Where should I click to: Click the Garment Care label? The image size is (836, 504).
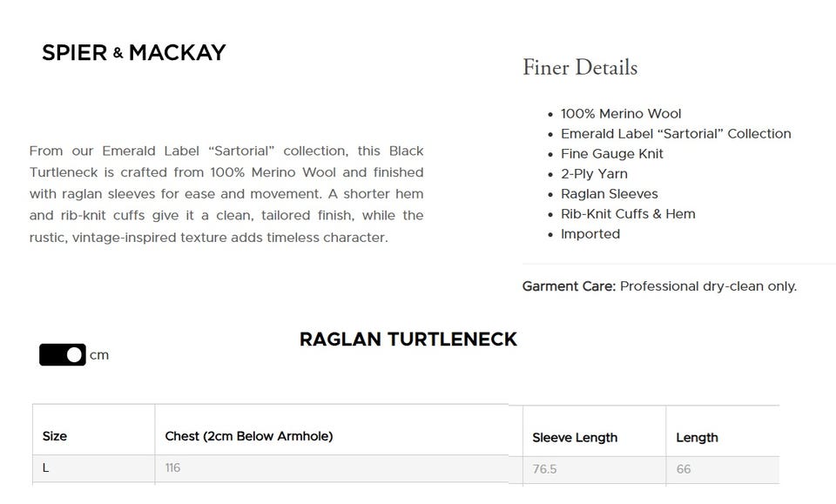pos(569,286)
